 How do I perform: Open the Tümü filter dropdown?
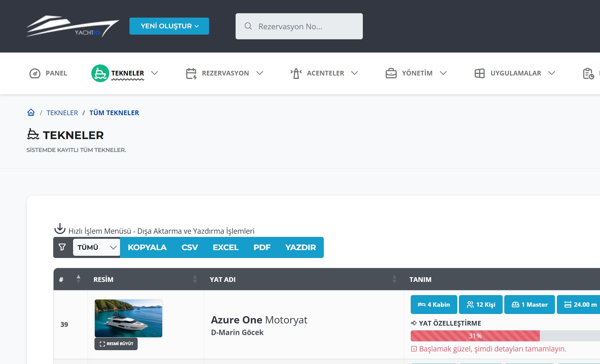point(96,247)
